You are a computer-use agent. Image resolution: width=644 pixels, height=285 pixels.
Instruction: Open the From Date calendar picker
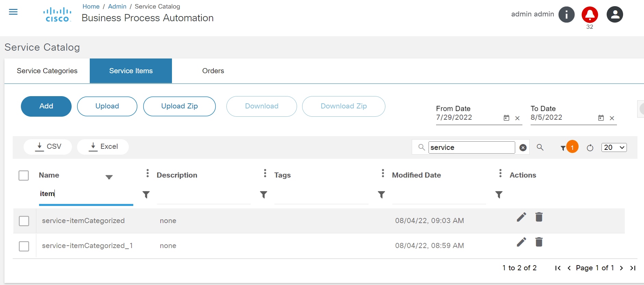coord(506,118)
